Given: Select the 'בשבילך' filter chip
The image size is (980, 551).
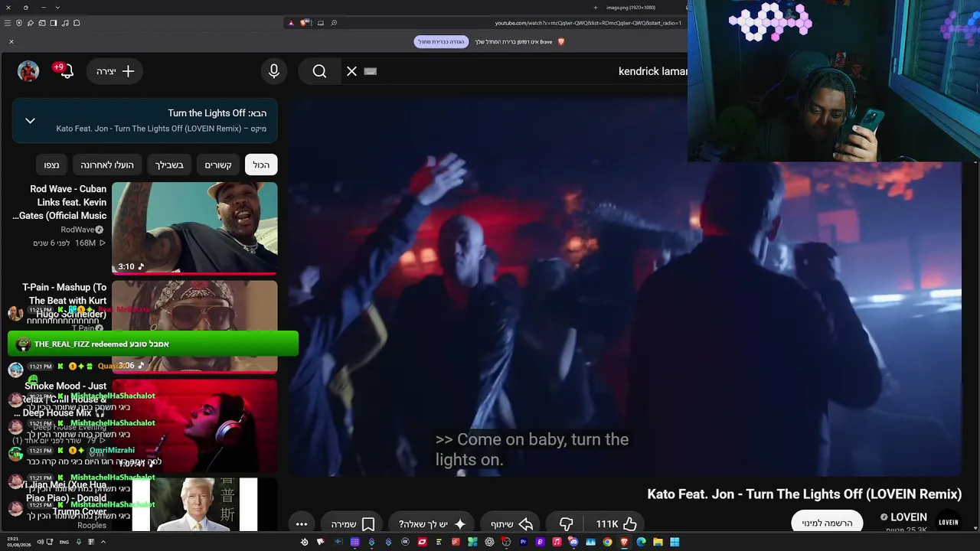Looking at the screenshot, I should click(x=169, y=165).
